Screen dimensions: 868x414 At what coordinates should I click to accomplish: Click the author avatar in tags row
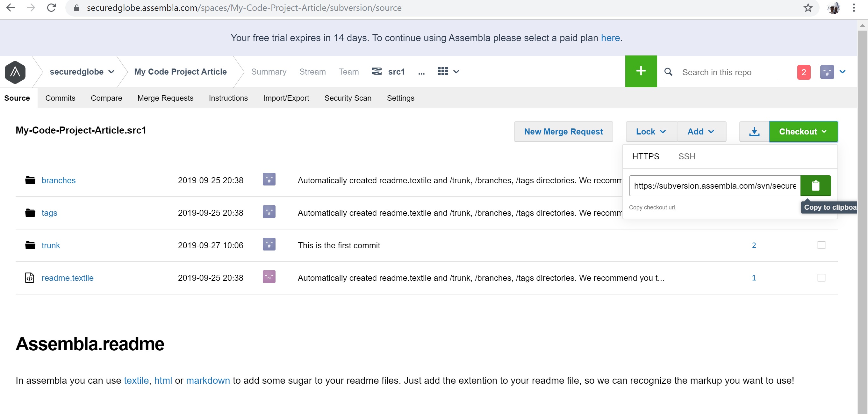tap(269, 212)
